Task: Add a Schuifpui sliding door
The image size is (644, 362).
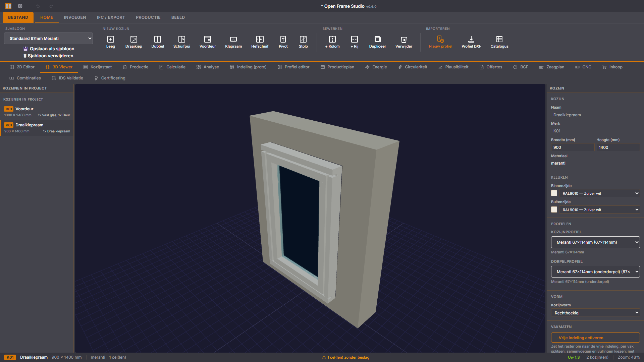Action: pos(181,42)
